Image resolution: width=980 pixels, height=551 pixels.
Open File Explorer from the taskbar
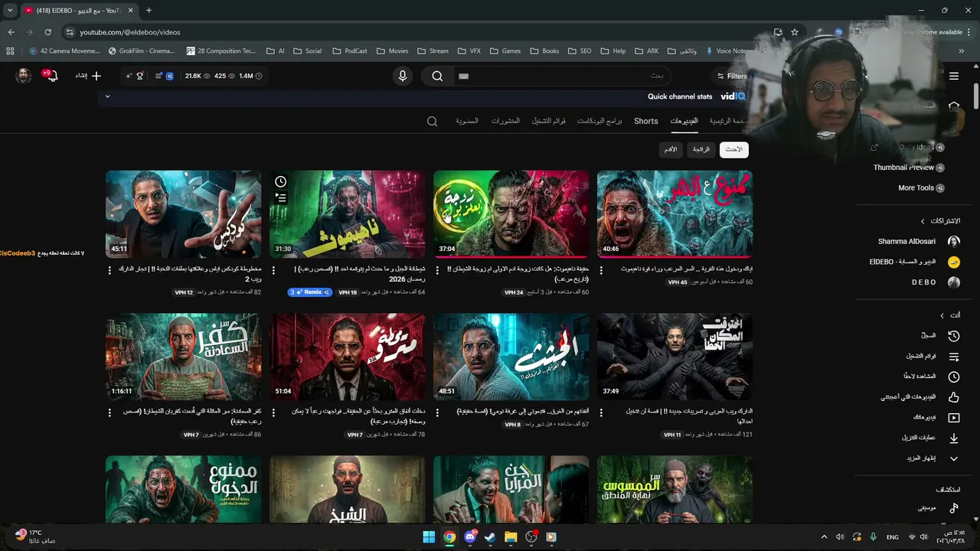point(511,536)
